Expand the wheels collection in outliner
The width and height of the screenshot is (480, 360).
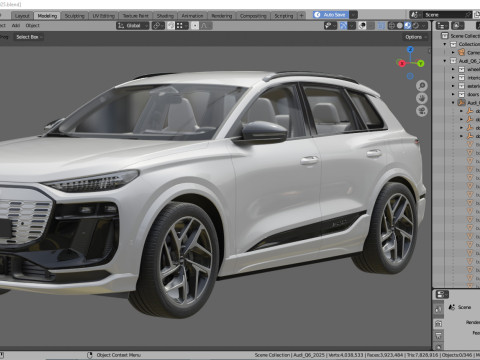[x=453, y=69]
